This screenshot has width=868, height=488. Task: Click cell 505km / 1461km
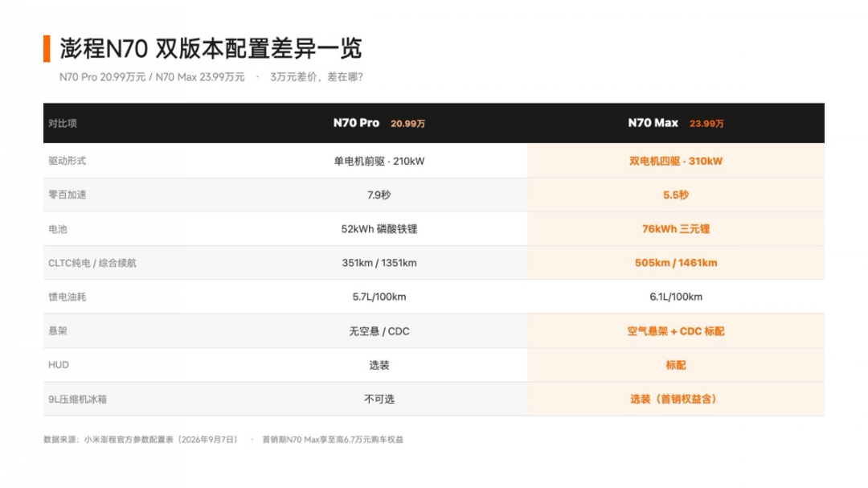tap(675, 263)
